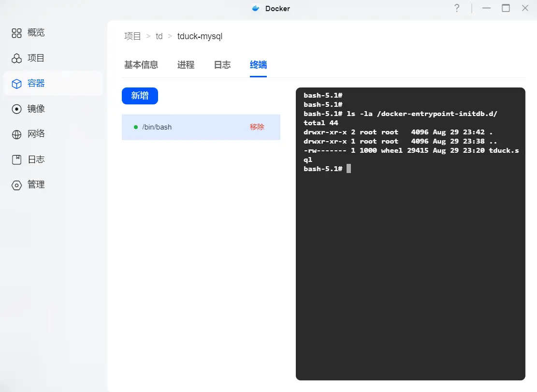The width and height of the screenshot is (537, 392).
Task: Switch to the 进程 tab
Action: [186, 65]
